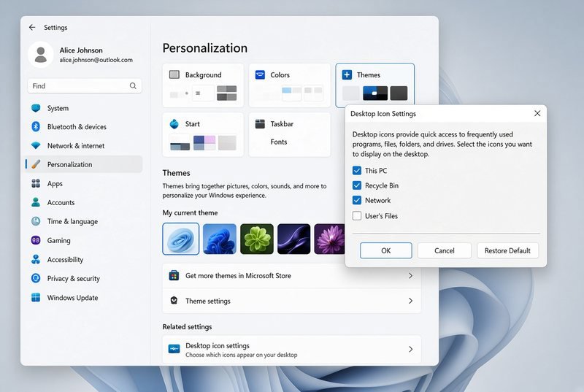Uncheck the Network checkbox

point(357,200)
